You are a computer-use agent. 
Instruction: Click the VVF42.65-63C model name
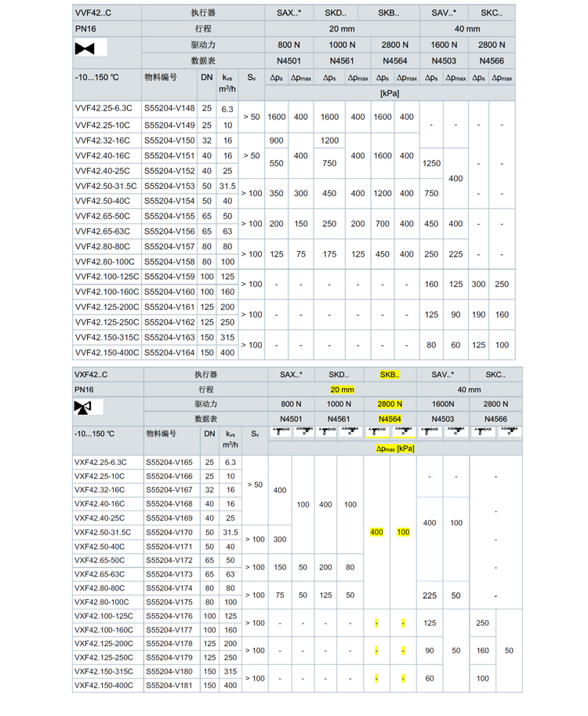click(102, 231)
